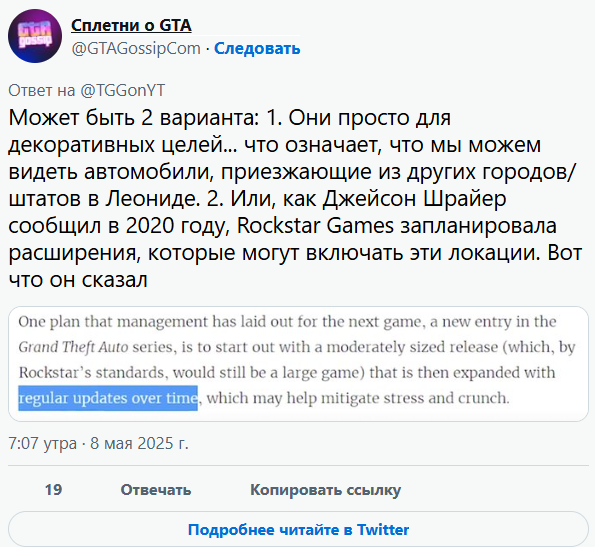Follow the account via Следовать
This screenshot has height=547, width=595.
tap(257, 49)
